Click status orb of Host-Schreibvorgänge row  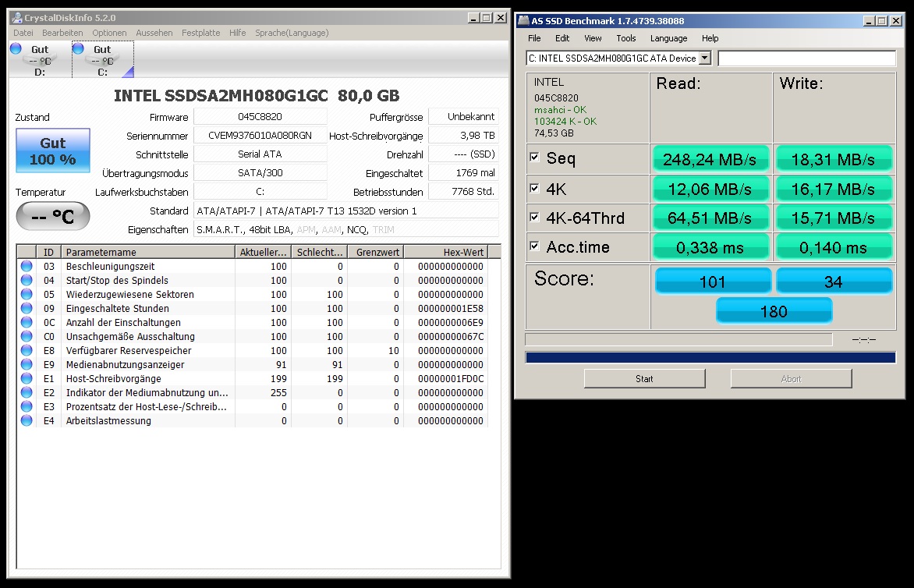point(27,377)
